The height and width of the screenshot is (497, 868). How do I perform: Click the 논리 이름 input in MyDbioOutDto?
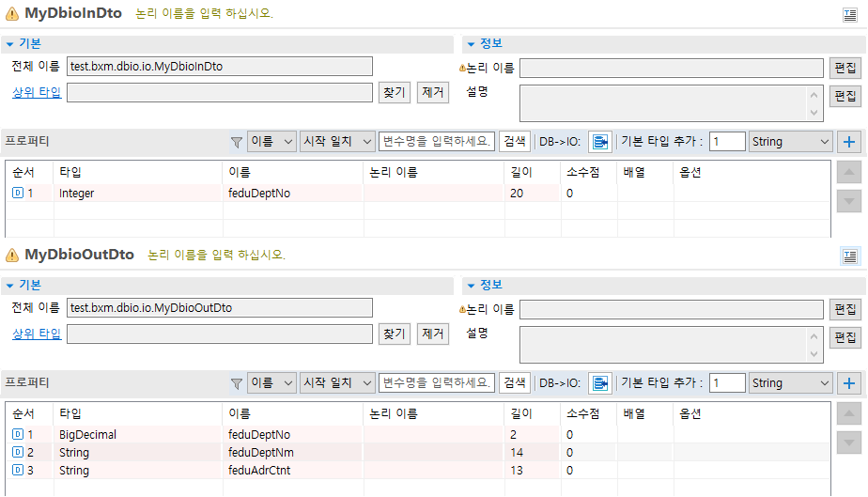click(x=672, y=309)
